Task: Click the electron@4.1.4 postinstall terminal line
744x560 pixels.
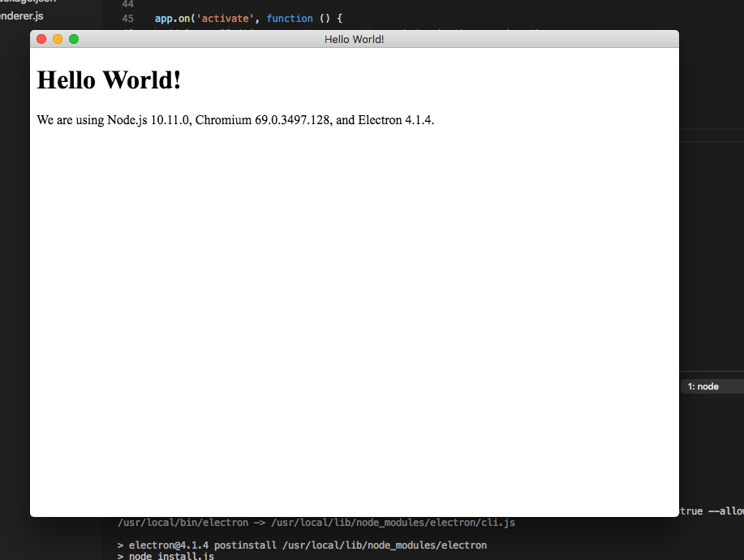Action: pyautogui.click(x=302, y=545)
